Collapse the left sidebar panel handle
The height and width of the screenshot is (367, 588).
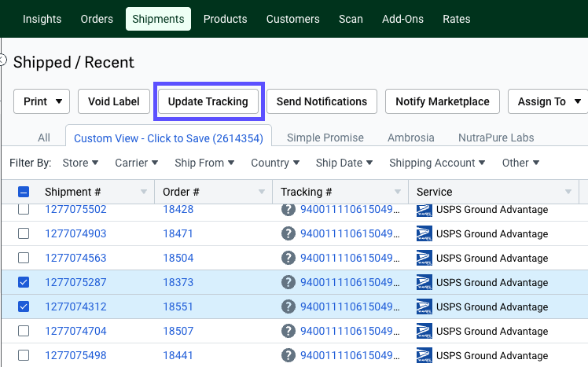click(x=2, y=60)
